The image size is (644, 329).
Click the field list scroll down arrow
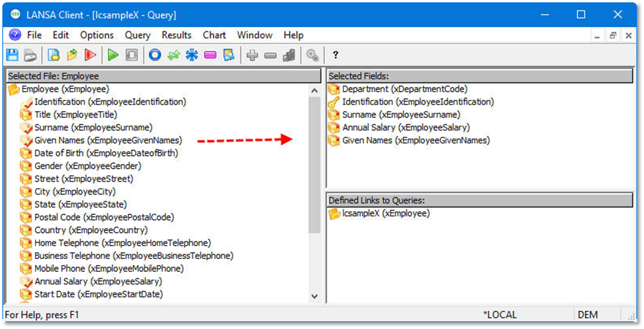point(315,296)
